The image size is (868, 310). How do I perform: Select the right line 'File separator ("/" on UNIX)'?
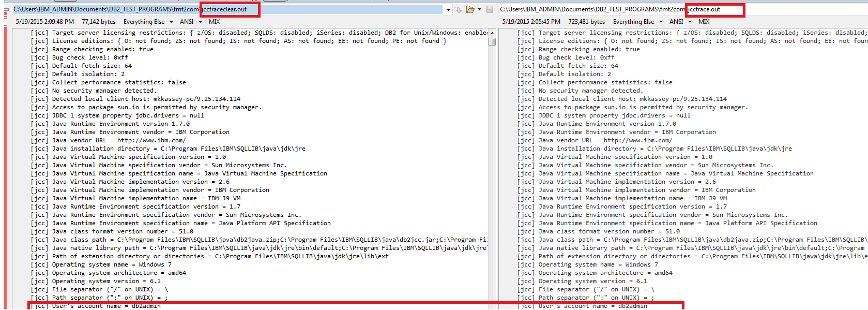pos(586,289)
